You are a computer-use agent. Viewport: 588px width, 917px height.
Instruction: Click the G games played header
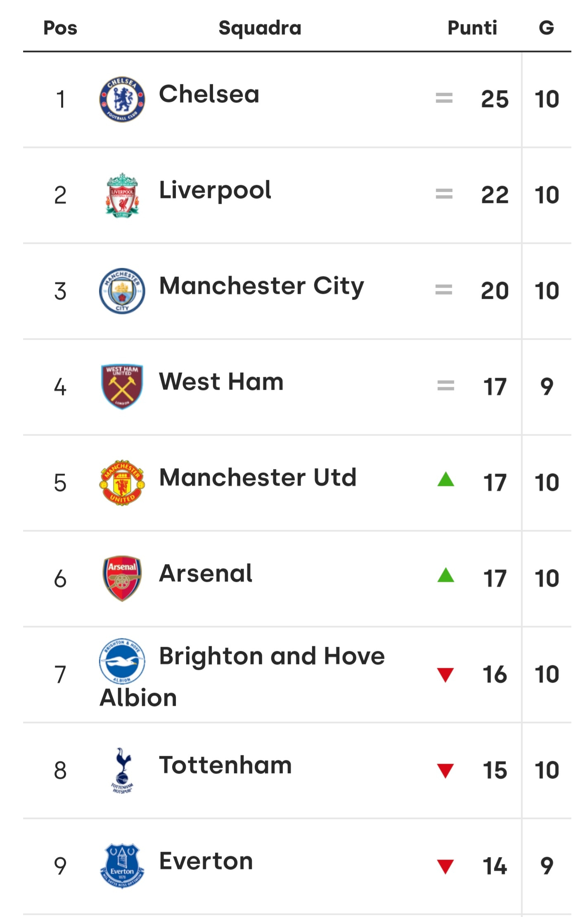pyautogui.click(x=546, y=28)
